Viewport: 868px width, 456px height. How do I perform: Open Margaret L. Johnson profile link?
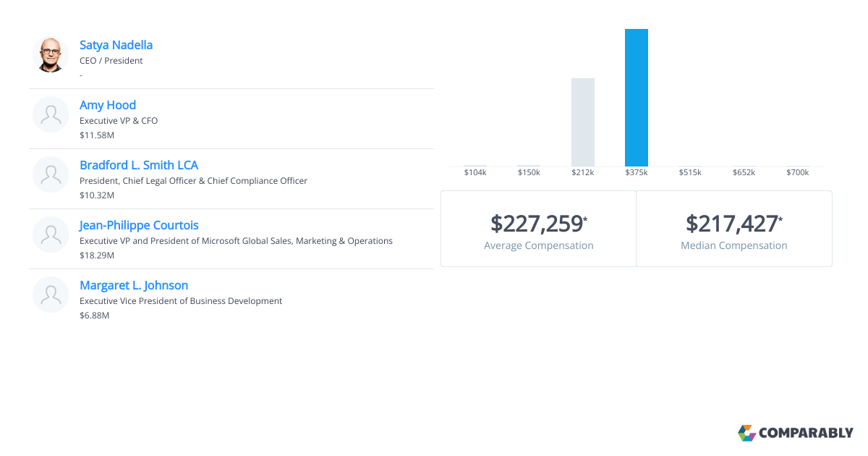pos(134,285)
